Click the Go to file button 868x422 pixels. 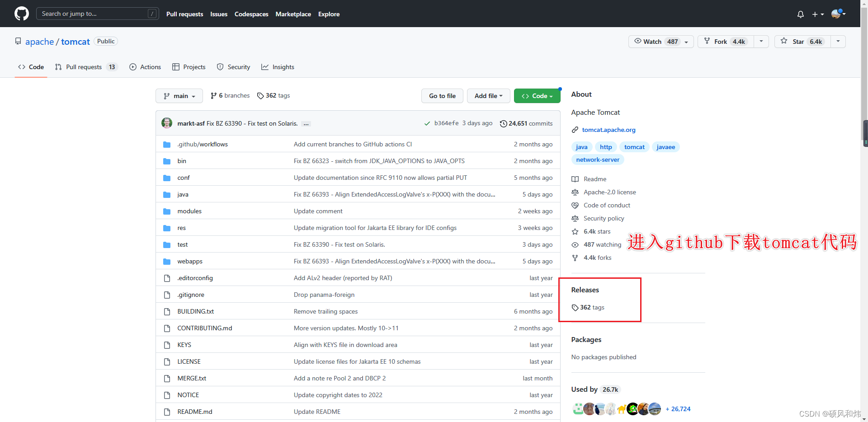click(442, 96)
